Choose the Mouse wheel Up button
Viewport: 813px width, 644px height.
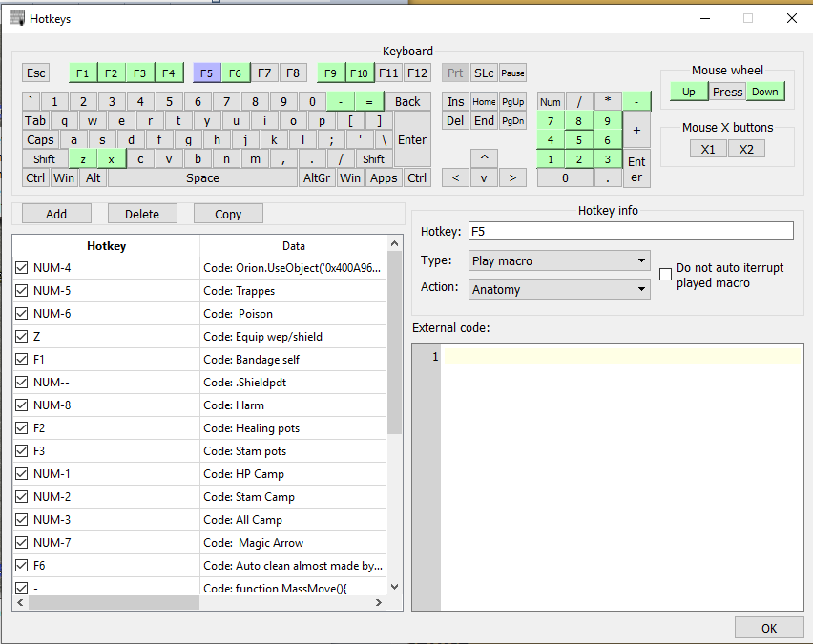click(689, 92)
